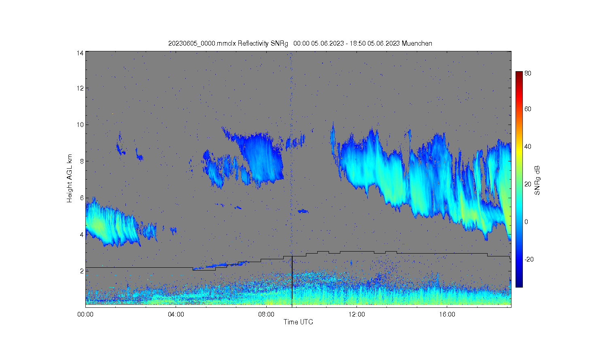Click the '08:00' time axis tick label
This screenshot has height=364, width=607.
[x=266, y=314]
